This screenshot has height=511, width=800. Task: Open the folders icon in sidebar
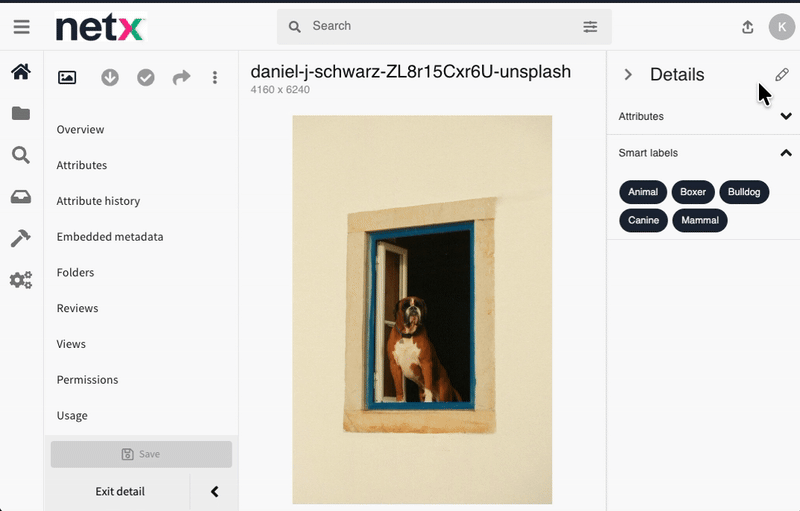tap(21, 113)
